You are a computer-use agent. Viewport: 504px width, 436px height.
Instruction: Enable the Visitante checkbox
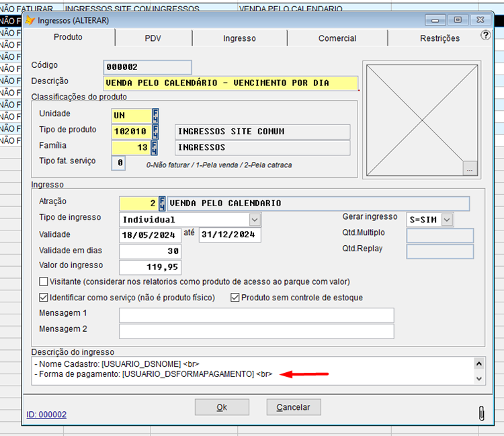[x=44, y=281]
